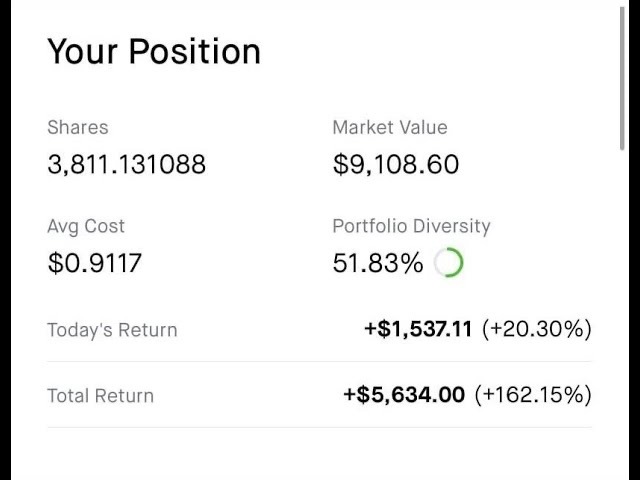Click the 3,811.131088 shares value
640x480 pixels.
pyautogui.click(x=126, y=165)
